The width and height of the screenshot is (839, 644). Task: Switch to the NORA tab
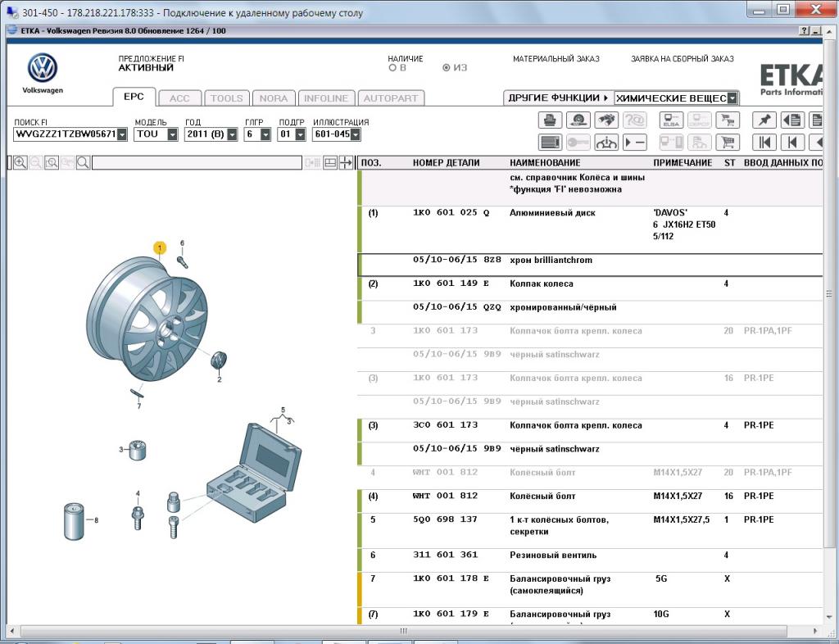coord(274,98)
